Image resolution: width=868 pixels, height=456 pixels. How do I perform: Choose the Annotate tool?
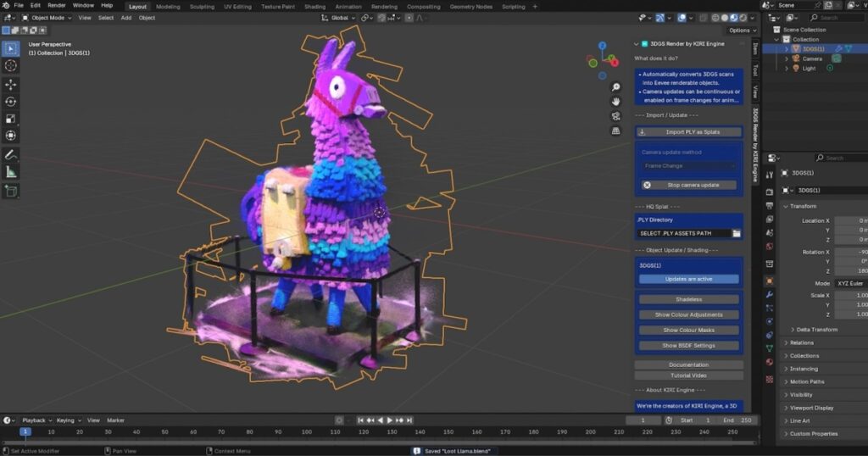coord(10,155)
